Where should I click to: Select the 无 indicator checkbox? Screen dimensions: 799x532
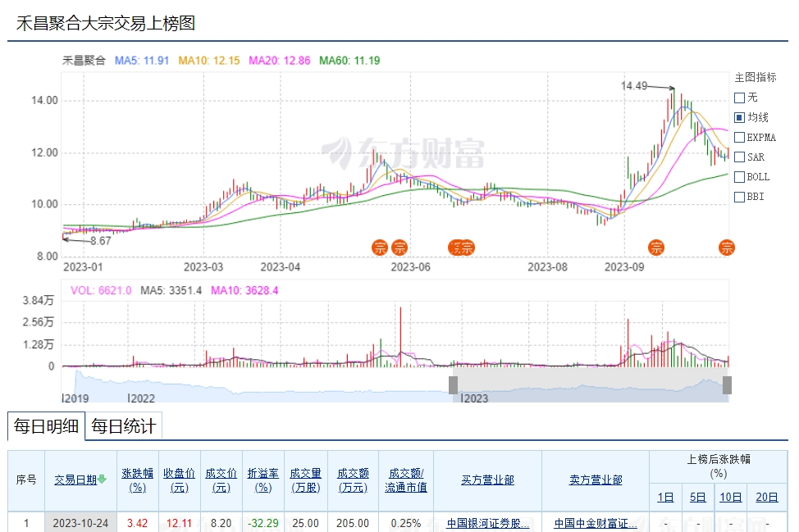(x=739, y=98)
